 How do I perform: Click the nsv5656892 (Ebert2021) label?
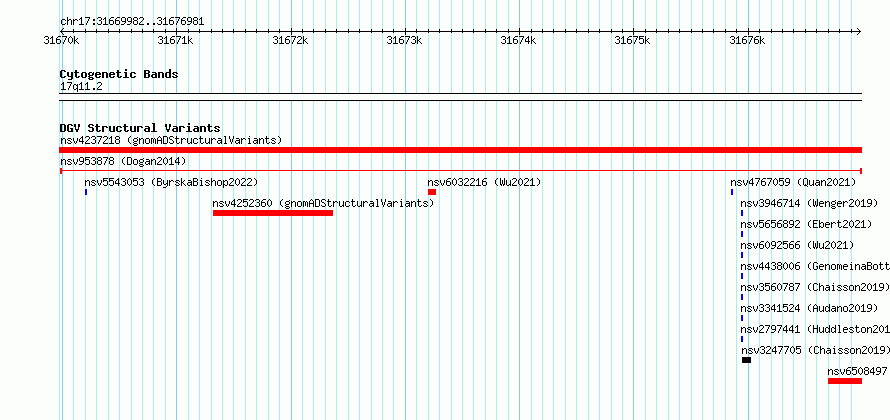[x=807, y=224]
